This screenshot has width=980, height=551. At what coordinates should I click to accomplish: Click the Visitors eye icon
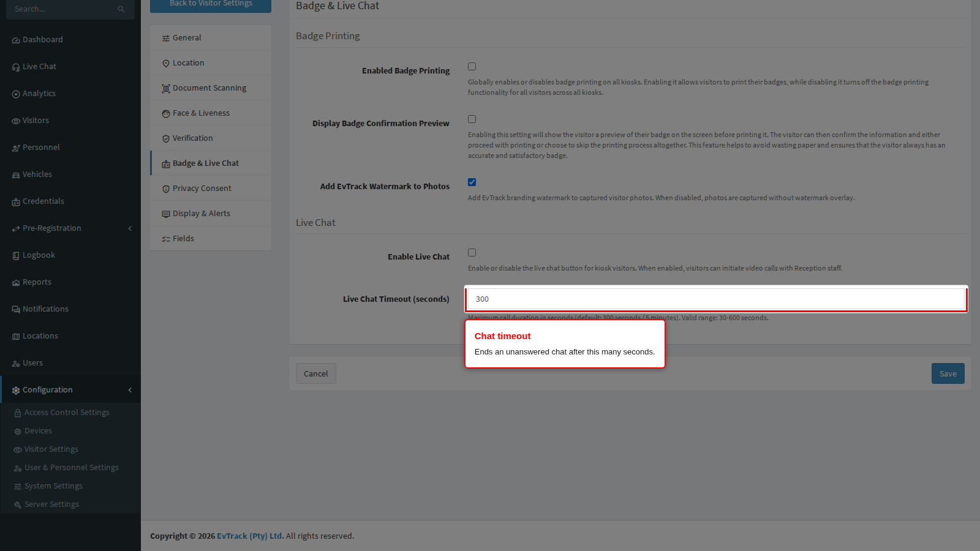pyautogui.click(x=16, y=121)
